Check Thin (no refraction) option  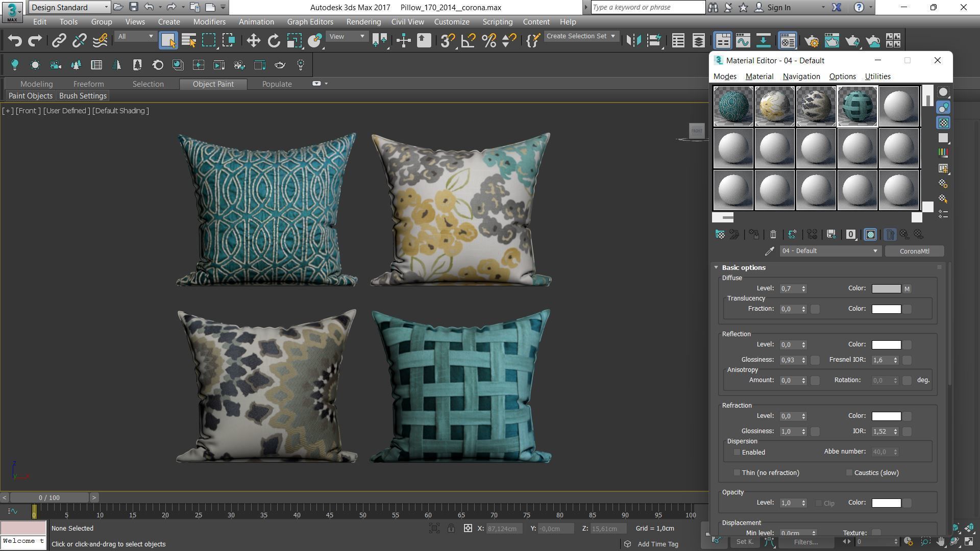pos(737,473)
